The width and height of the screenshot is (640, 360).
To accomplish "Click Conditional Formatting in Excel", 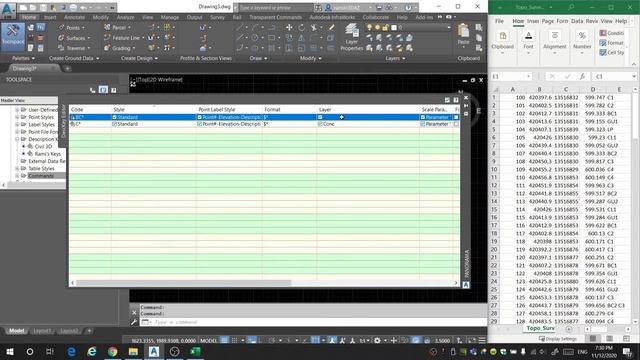I will 611,33.
